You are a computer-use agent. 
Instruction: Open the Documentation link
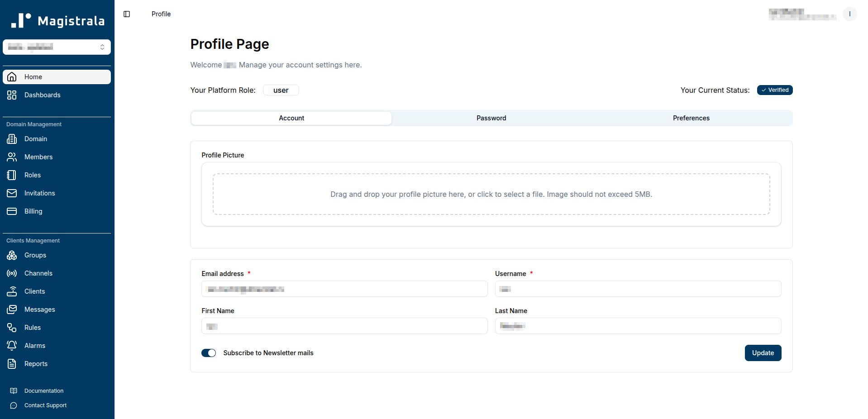click(x=44, y=391)
